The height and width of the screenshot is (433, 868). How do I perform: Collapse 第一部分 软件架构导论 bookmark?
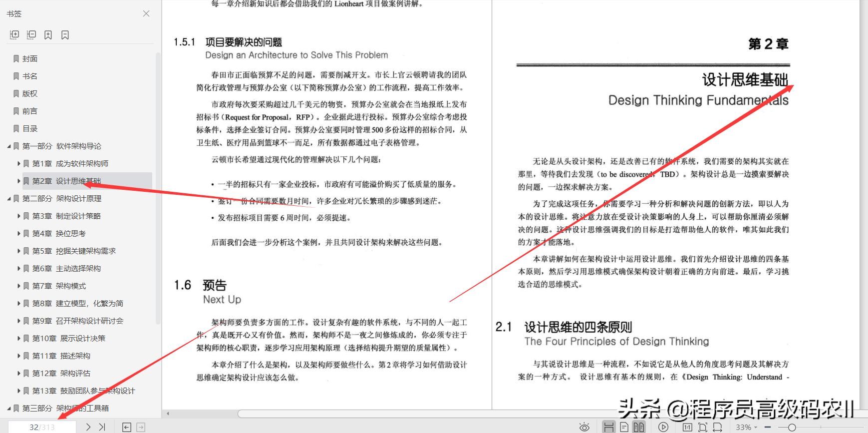(x=9, y=146)
